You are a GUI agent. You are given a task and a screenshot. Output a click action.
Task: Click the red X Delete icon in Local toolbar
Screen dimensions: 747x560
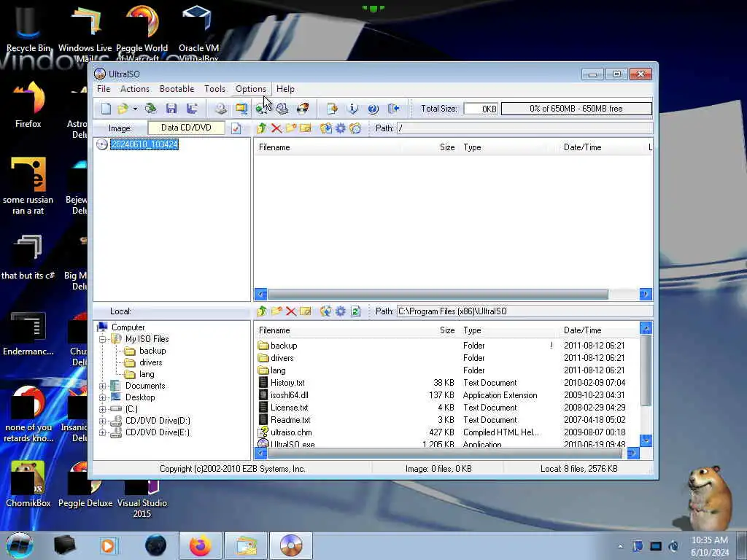click(291, 311)
